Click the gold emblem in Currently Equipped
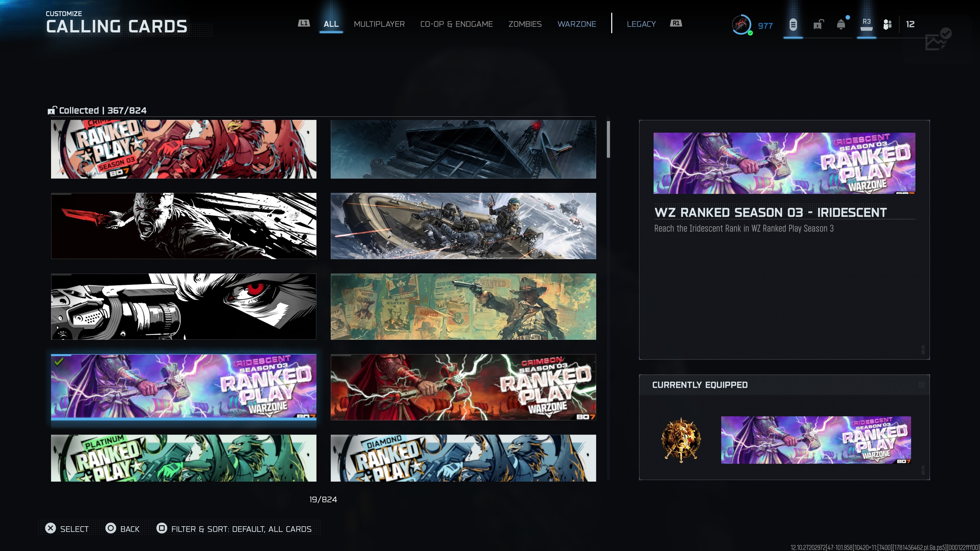This screenshot has width=980, height=551. click(x=681, y=440)
